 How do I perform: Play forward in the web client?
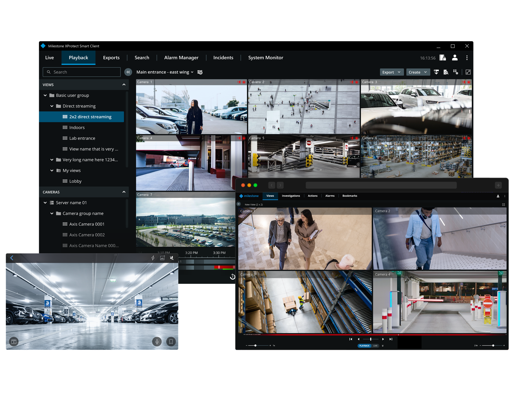coord(383,339)
